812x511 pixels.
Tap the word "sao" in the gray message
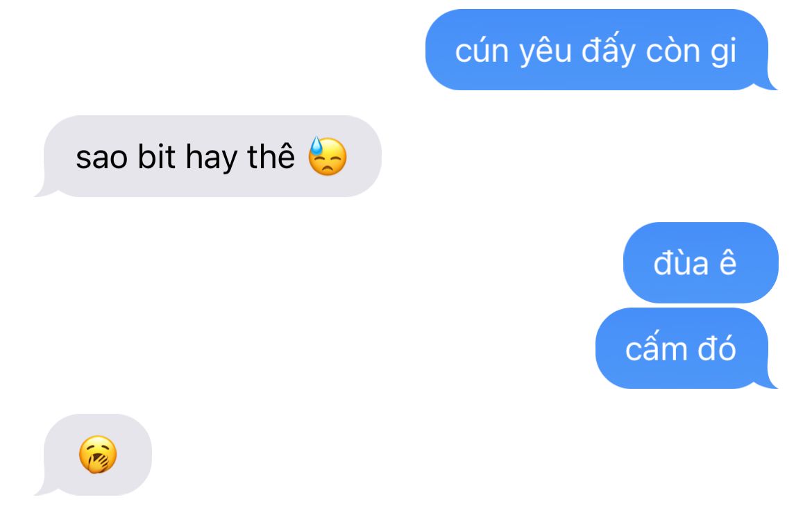point(101,157)
